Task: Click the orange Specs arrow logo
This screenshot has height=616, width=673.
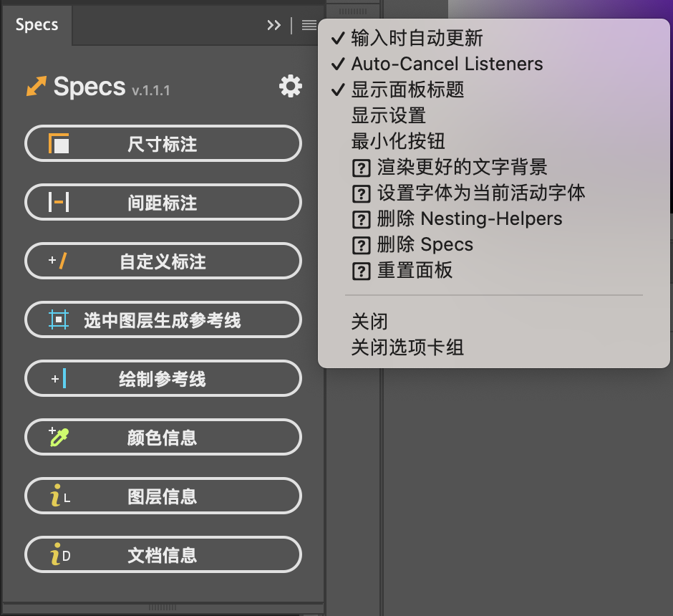Action: coord(34,86)
